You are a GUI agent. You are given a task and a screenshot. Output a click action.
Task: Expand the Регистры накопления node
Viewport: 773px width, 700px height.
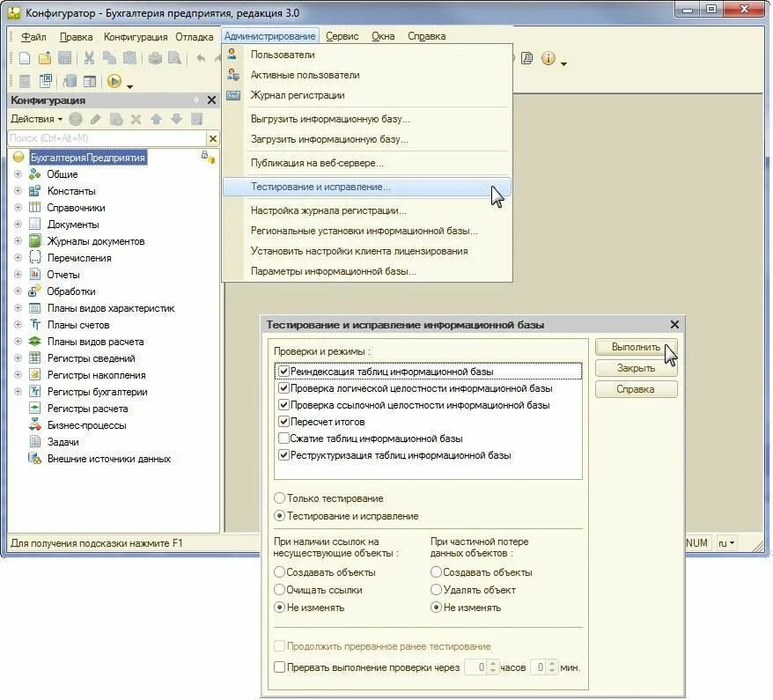coord(18,374)
